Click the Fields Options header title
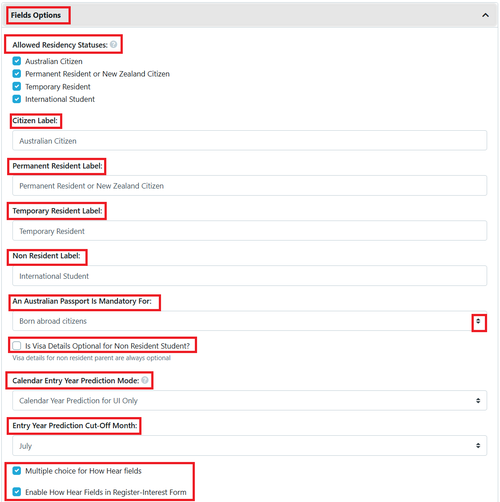Viewport: 500px width, 502px height. pyautogui.click(x=36, y=15)
